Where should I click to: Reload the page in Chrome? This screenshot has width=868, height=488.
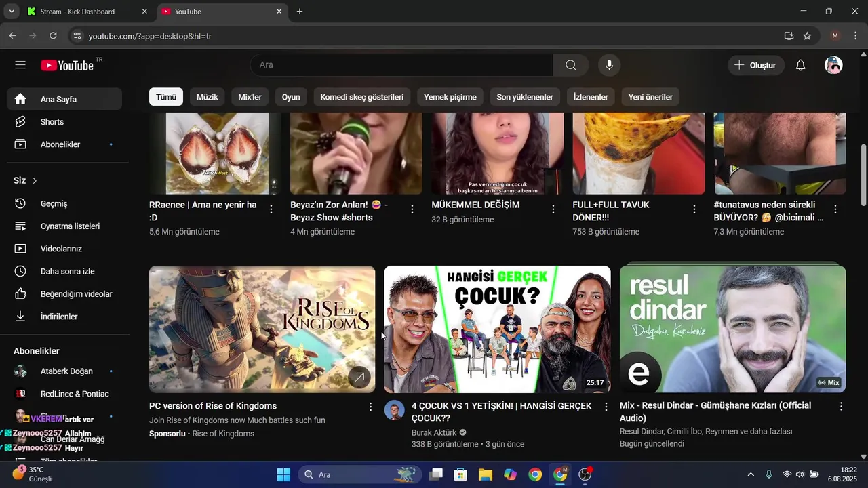pos(53,36)
